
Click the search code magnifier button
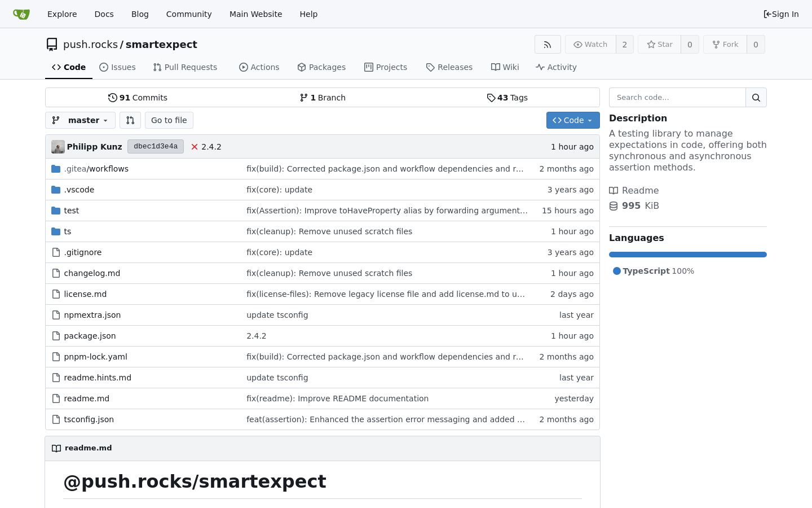(x=756, y=98)
